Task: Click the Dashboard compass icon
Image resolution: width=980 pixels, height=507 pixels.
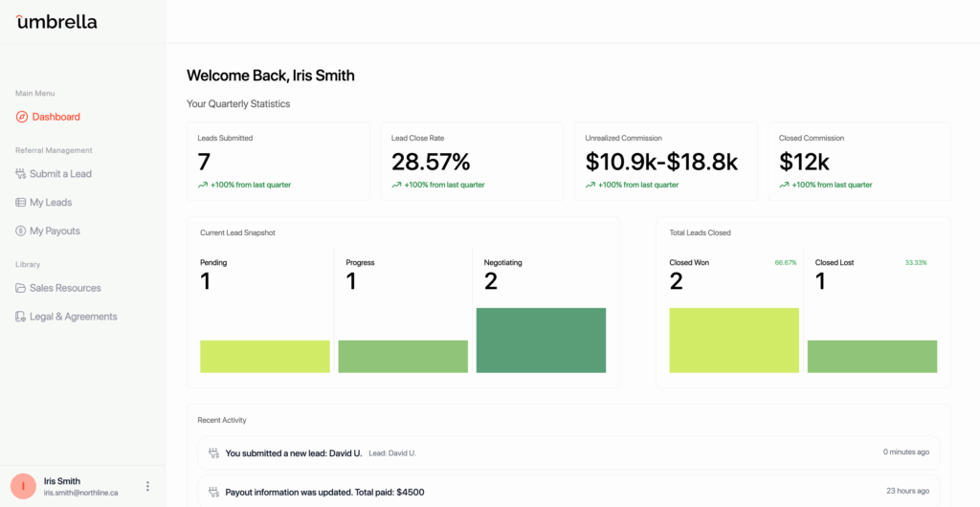Action: pyautogui.click(x=22, y=117)
